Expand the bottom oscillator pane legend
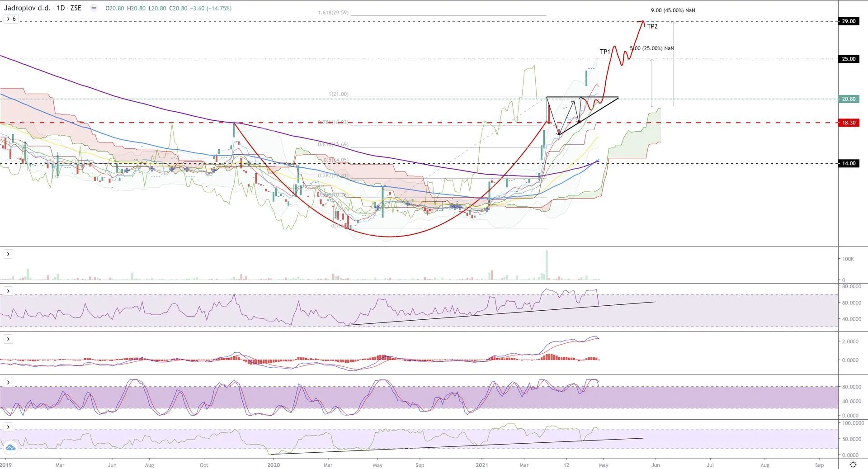 8,427
